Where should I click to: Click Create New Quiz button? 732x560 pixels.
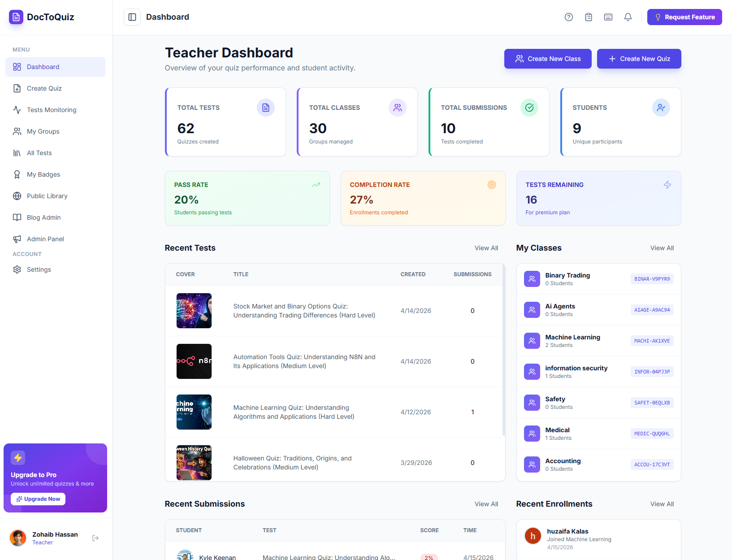pos(639,59)
